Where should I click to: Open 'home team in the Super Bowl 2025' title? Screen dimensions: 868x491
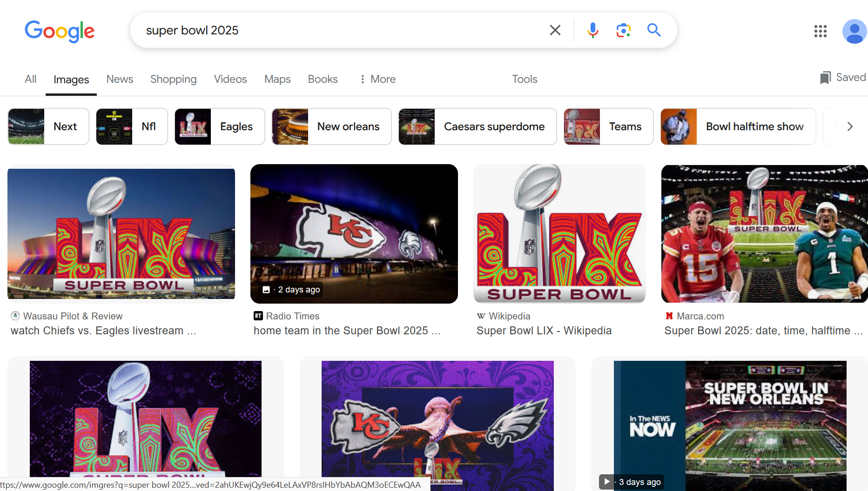[x=347, y=331]
